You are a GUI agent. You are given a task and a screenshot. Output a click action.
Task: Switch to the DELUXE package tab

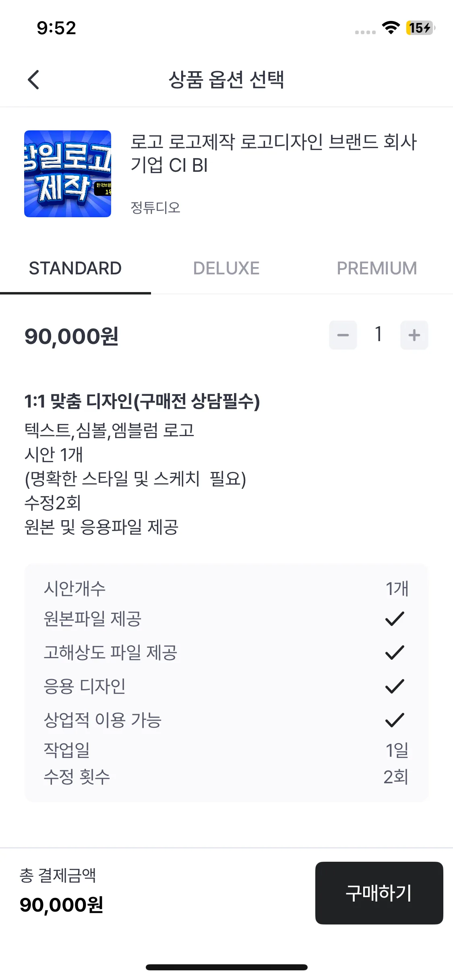(x=226, y=268)
